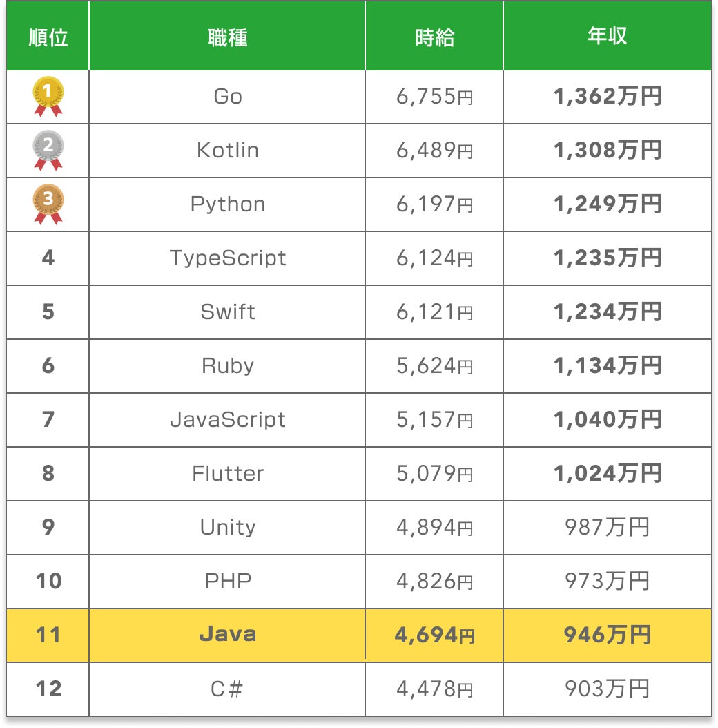
Task: Click the 時給 column header
Action: (x=434, y=37)
